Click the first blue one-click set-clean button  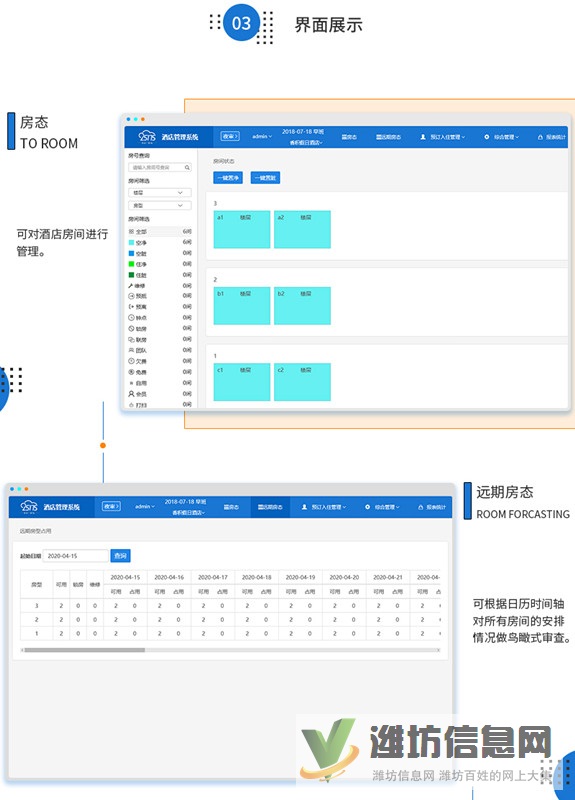[x=228, y=178]
